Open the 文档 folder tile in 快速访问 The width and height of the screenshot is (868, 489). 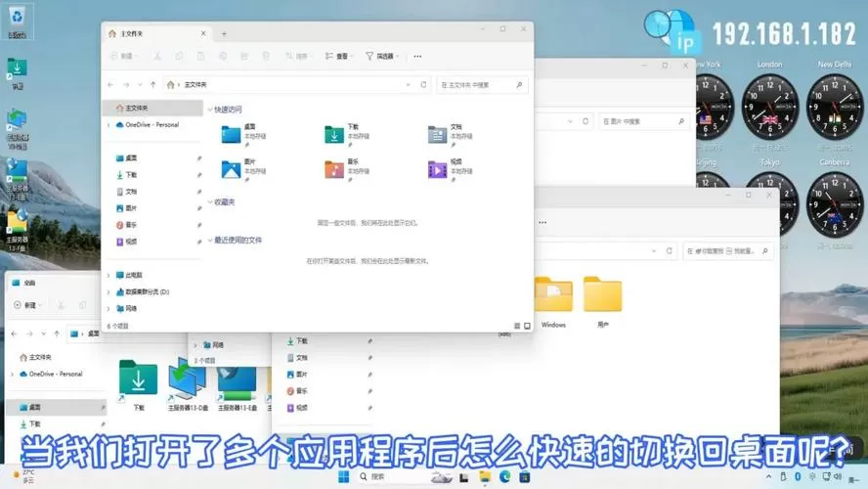[450, 134]
